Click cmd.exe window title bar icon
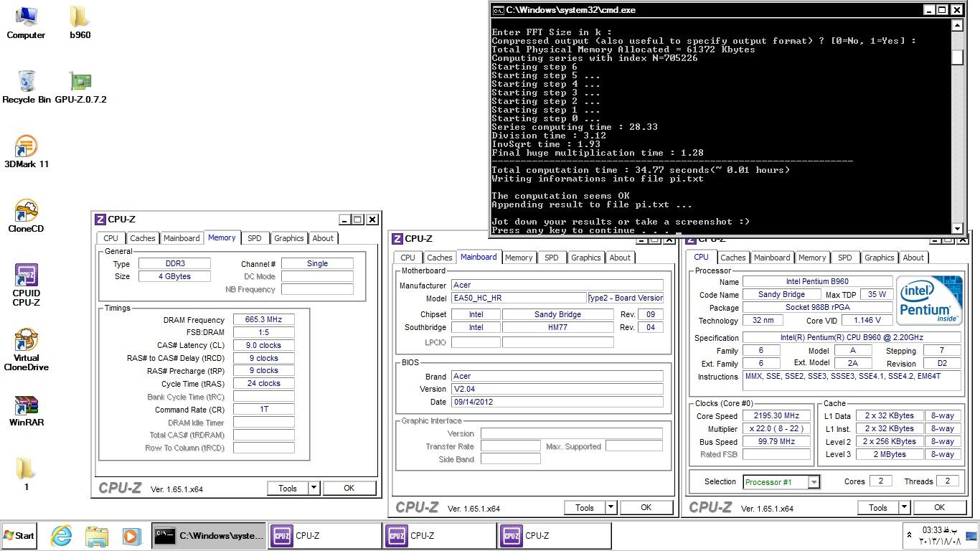Screen dimensions: 980x551 498,10
